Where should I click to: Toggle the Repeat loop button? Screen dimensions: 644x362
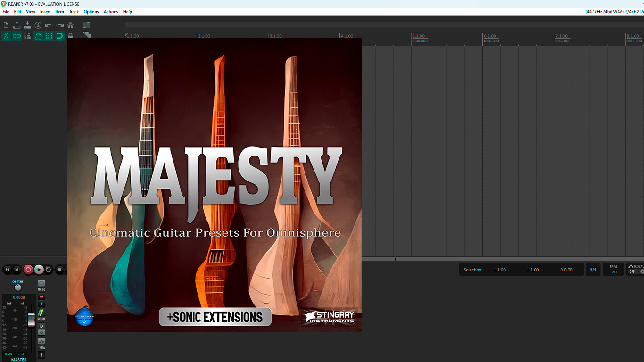pyautogui.click(x=49, y=270)
